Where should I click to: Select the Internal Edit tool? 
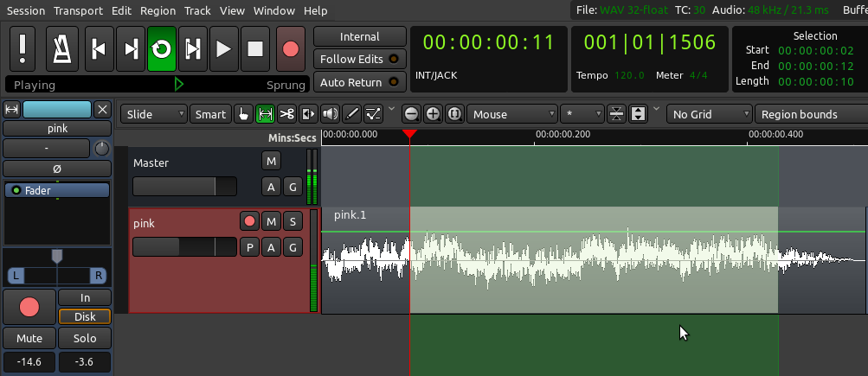[x=373, y=114]
